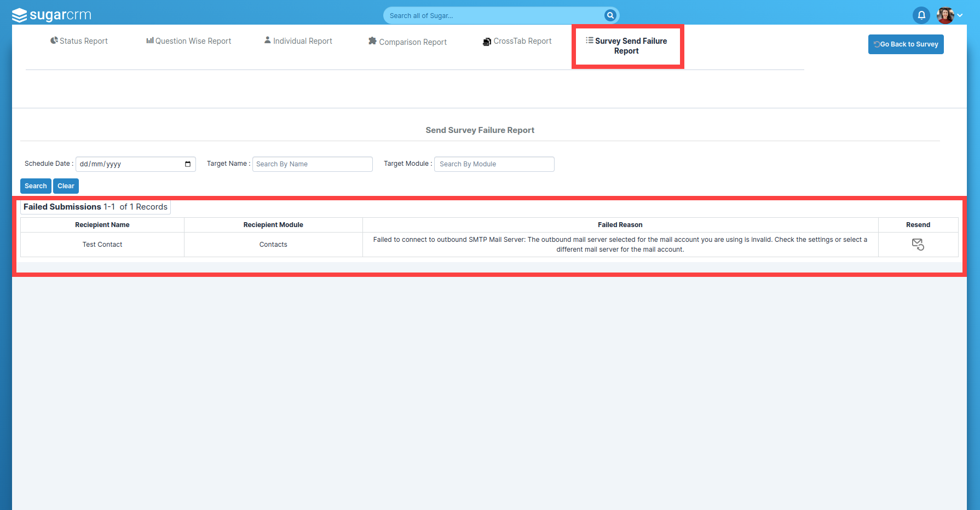Open the calendar picker in Schedule Date
This screenshot has height=510, width=980.
[x=188, y=164]
